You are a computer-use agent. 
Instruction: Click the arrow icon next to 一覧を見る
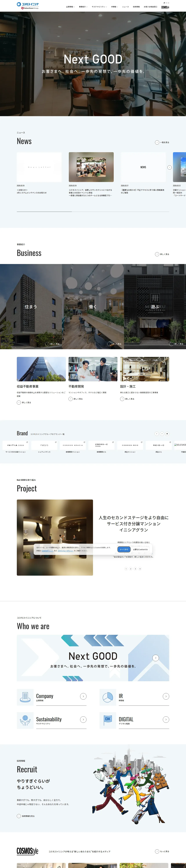pos(157,142)
